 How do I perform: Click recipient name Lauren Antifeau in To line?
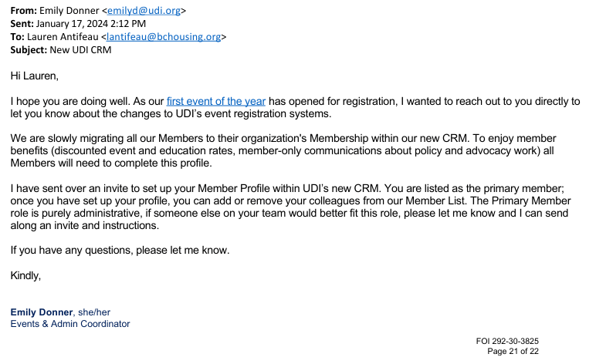(x=66, y=36)
